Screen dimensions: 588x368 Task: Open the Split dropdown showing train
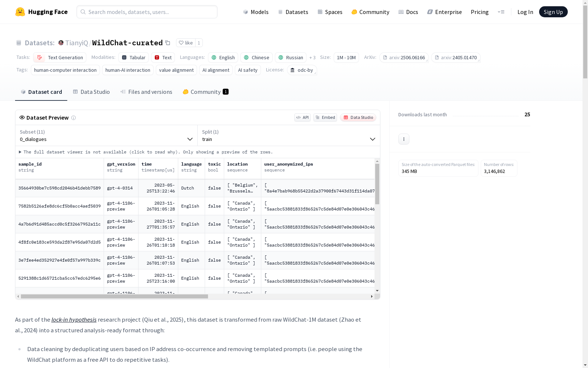coord(289,135)
